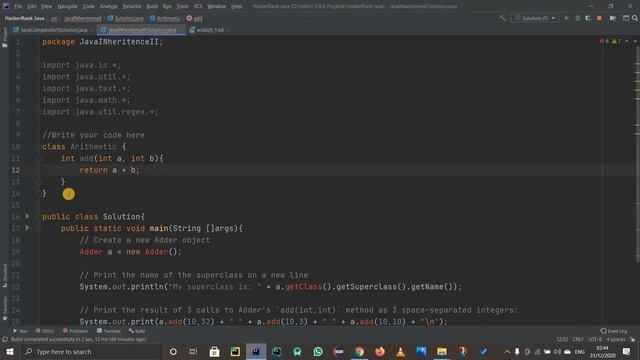Click the red error count indicator

tap(604, 41)
